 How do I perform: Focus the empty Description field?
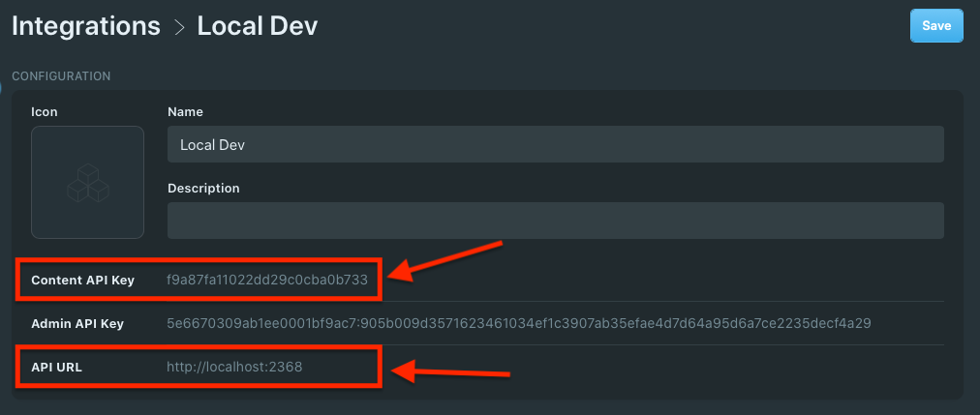tap(555, 221)
